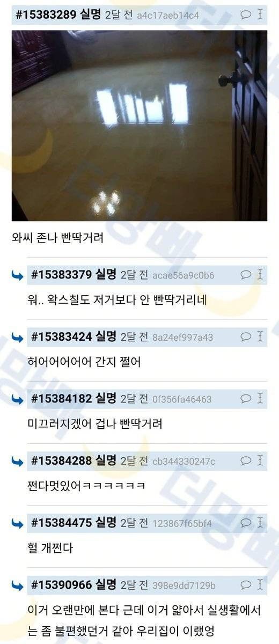Image resolution: width=279 pixels, height=644 pixels.
Task: Click reply bubble icon on comment #15384475
Action: [x=246, y=523]
